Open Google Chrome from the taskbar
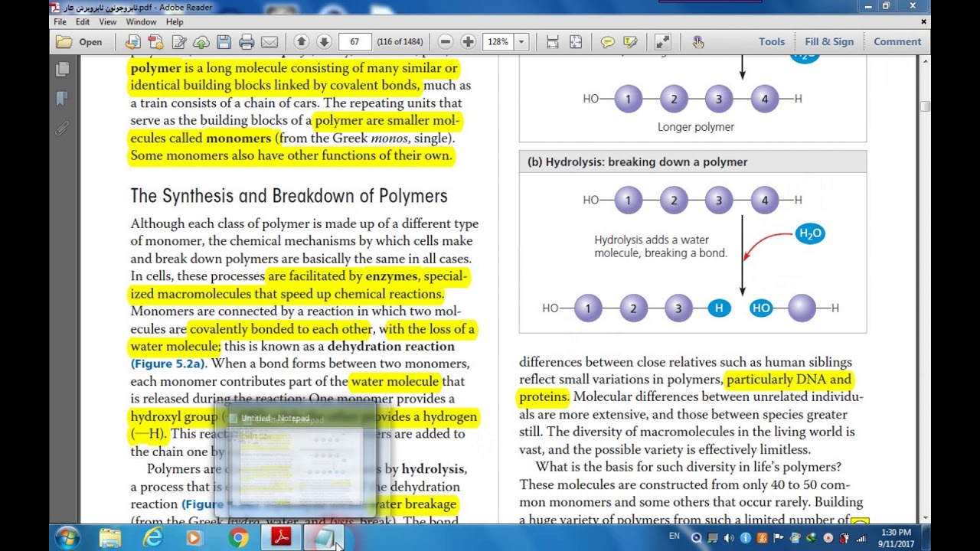The image size is (980, 551). pos(238,538)
